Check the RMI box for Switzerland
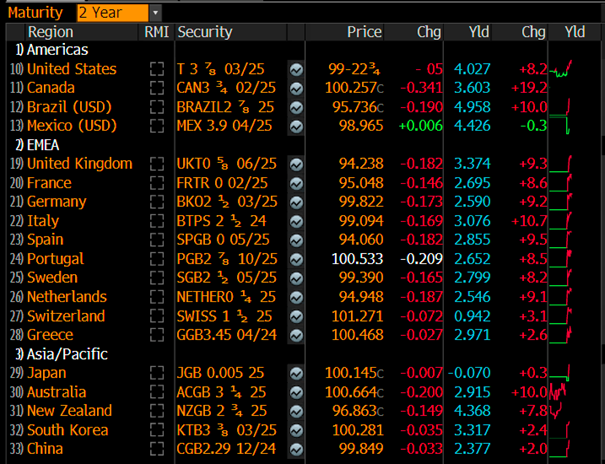Screen dimensions: 605x464 pos(157,316)
